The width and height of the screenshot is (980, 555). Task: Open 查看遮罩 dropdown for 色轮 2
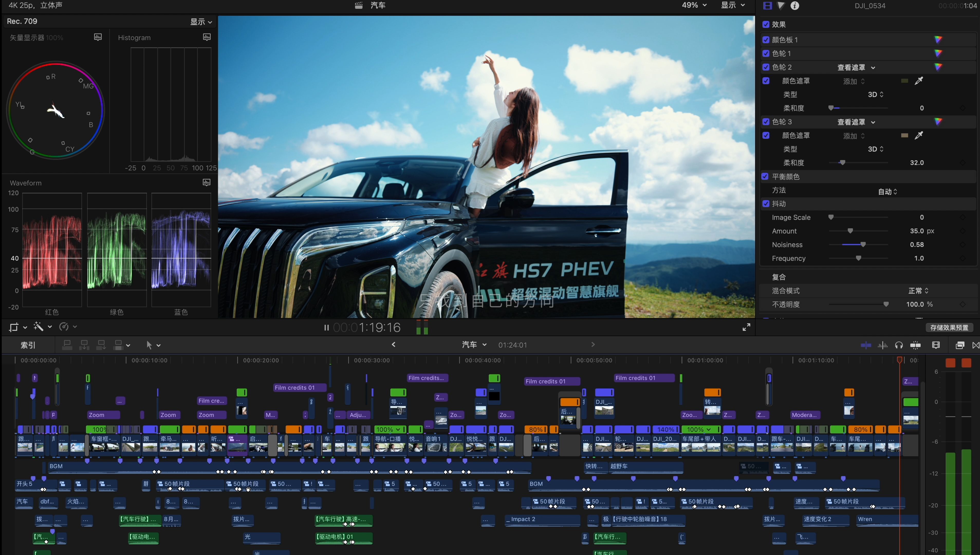856,68
